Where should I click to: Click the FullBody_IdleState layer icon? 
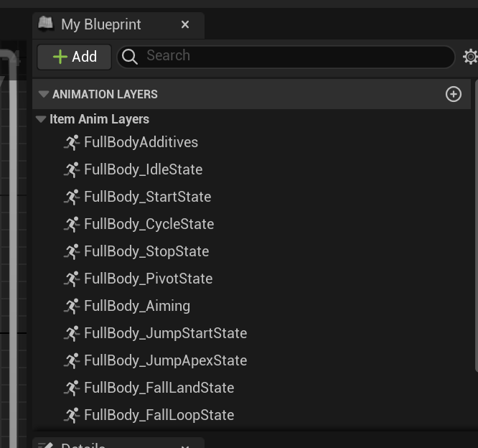(x=71, y=169)
